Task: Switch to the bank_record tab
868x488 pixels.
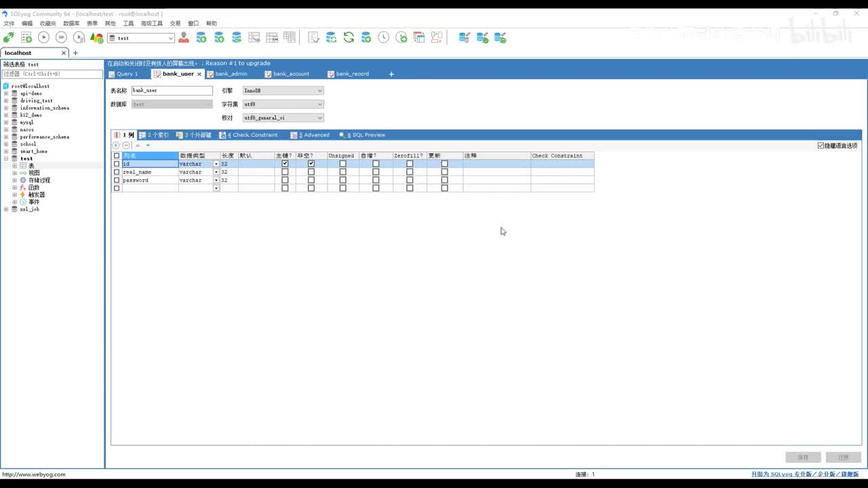Action: coord(352,74)
